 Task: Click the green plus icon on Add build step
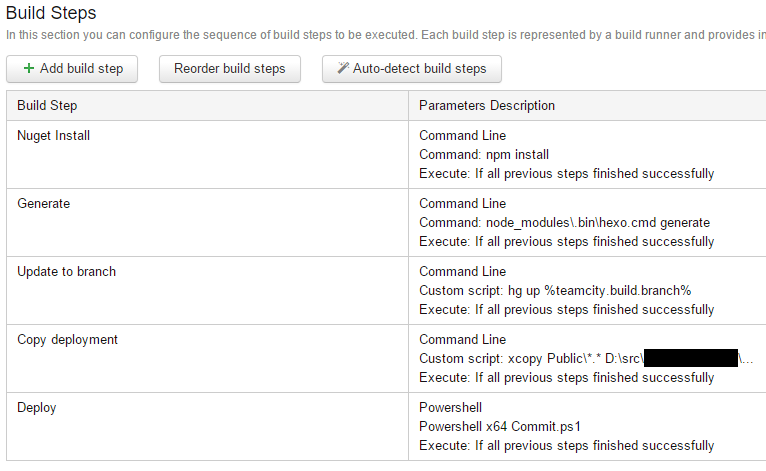click(29, 68)
